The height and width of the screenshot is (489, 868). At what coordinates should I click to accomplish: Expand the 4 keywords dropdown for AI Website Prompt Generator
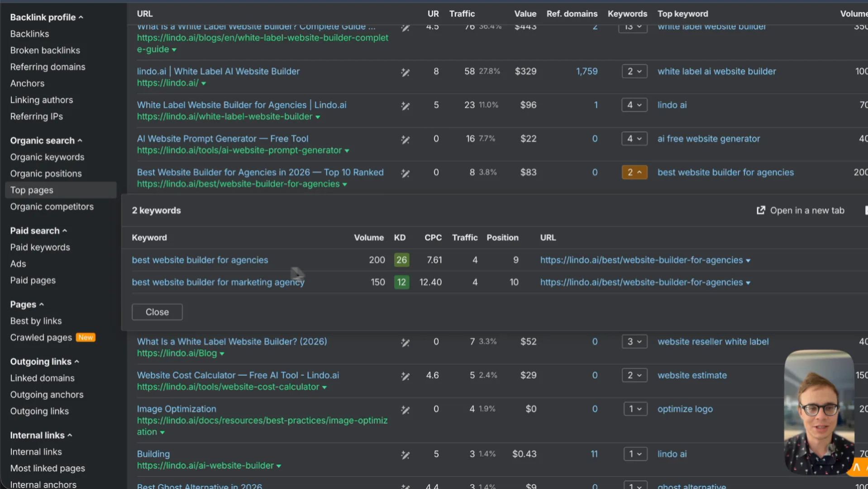click(x=634, y=139)
